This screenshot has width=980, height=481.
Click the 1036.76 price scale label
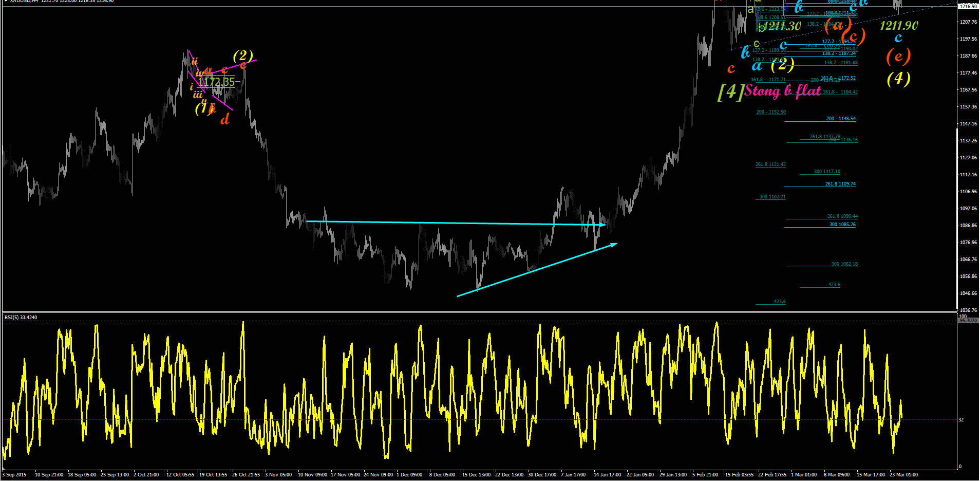(x=968, y=310)
